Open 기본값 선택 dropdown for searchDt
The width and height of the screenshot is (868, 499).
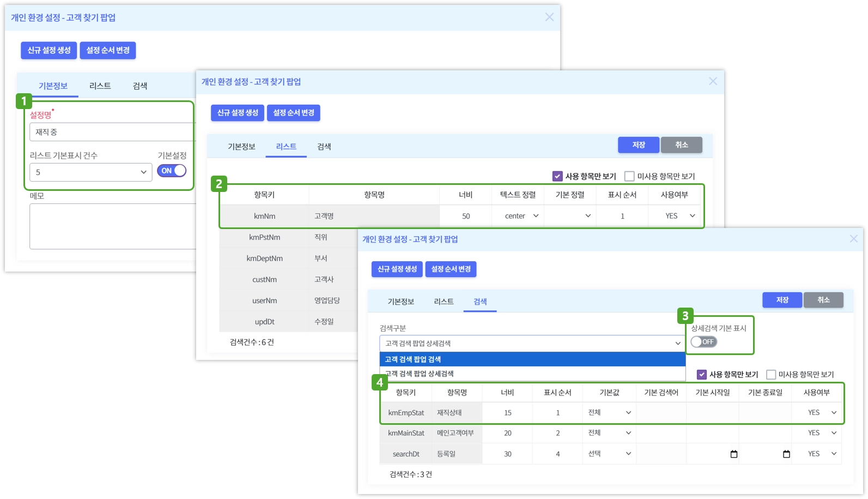[609, 454]
